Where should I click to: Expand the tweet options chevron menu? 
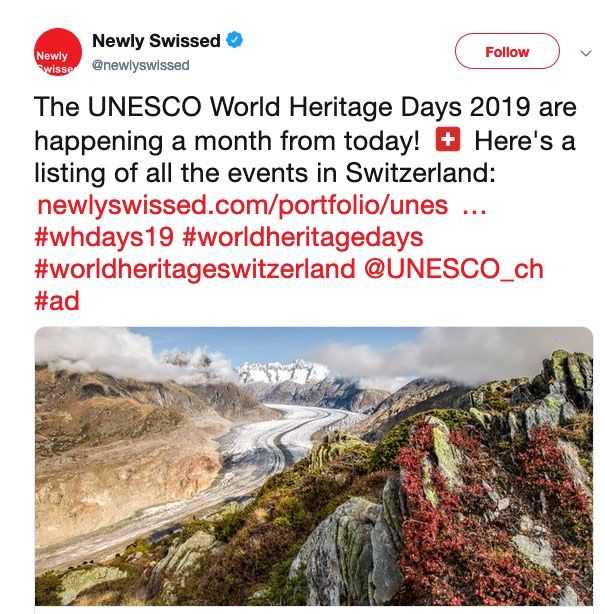[585, 52]
